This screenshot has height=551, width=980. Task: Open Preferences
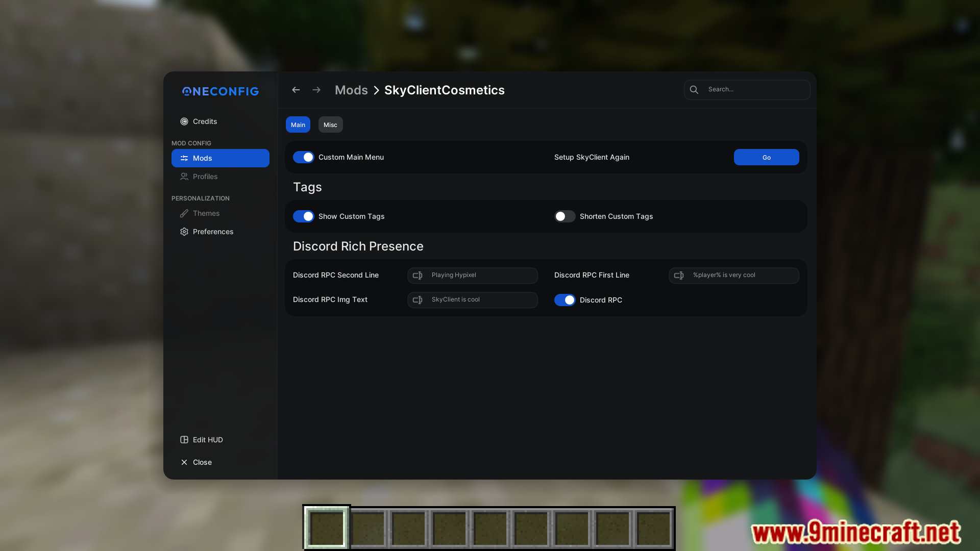[220, 232]
